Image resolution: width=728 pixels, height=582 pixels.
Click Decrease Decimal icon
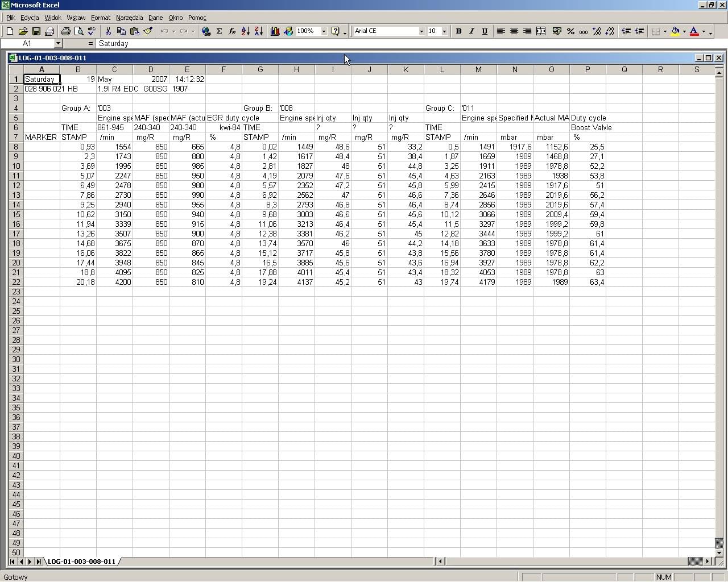pyautogui.click(x=610, y=31)
